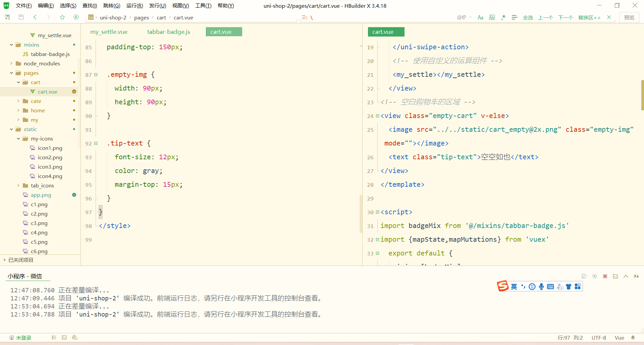Fold .empty-img CSS block at line 87
This screenshot has height=345, width=644.
(96, 75)
